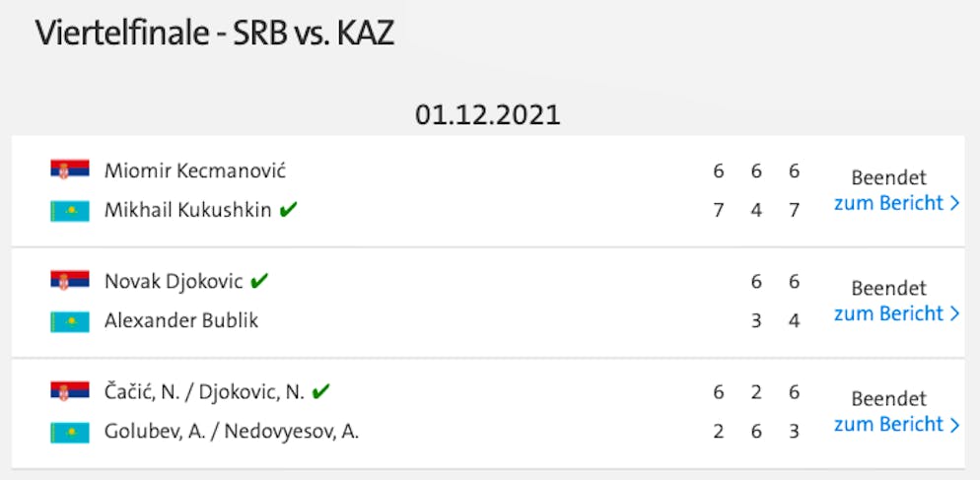
Task: Open 'zum Bericht' for Kecmanović vs Kukushkin match
Action: click(897, 203)
